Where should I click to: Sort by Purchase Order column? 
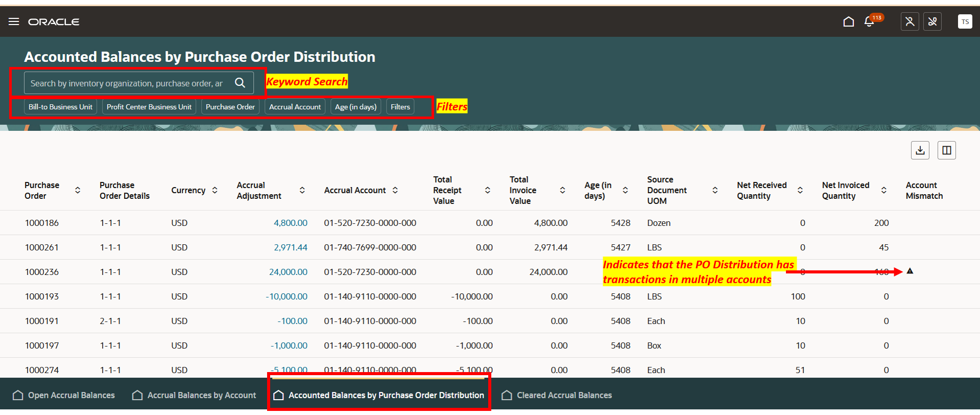[x=78, y=190]
